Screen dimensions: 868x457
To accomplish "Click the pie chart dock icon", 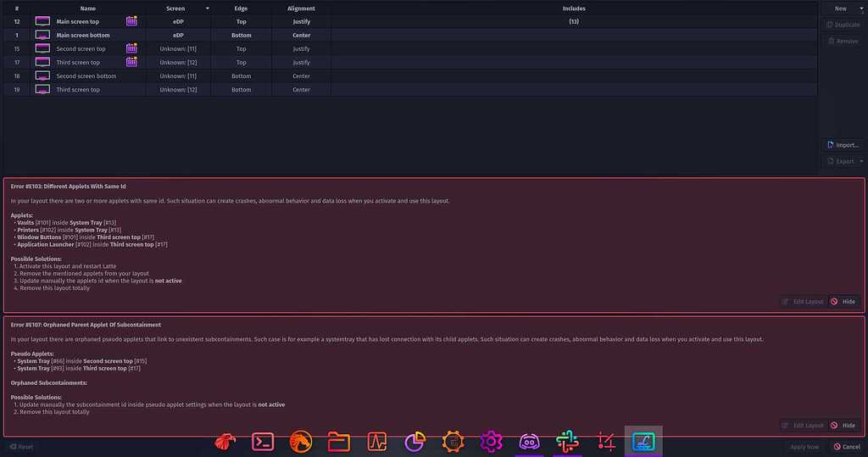I will pos(415,441).
